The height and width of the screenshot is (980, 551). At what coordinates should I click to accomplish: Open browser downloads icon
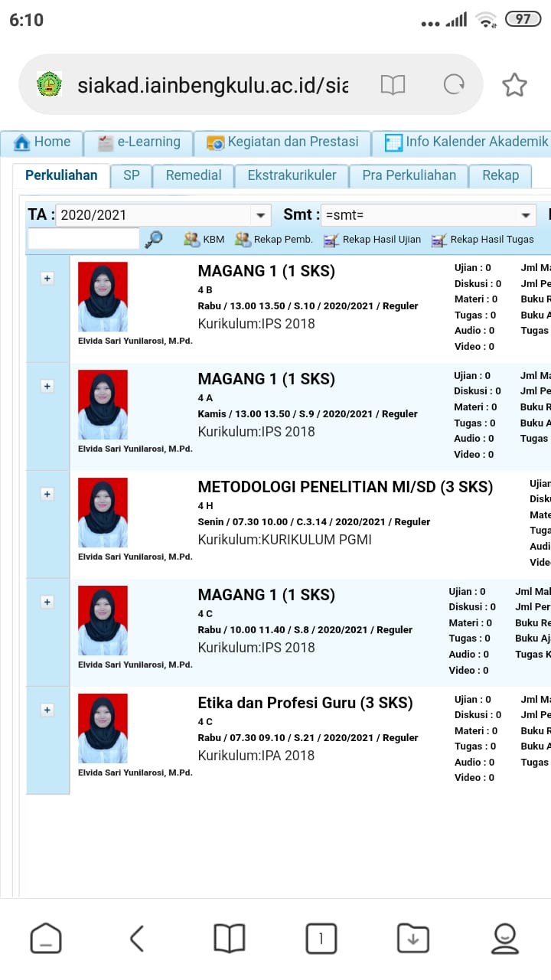click(x=412, y=938)
